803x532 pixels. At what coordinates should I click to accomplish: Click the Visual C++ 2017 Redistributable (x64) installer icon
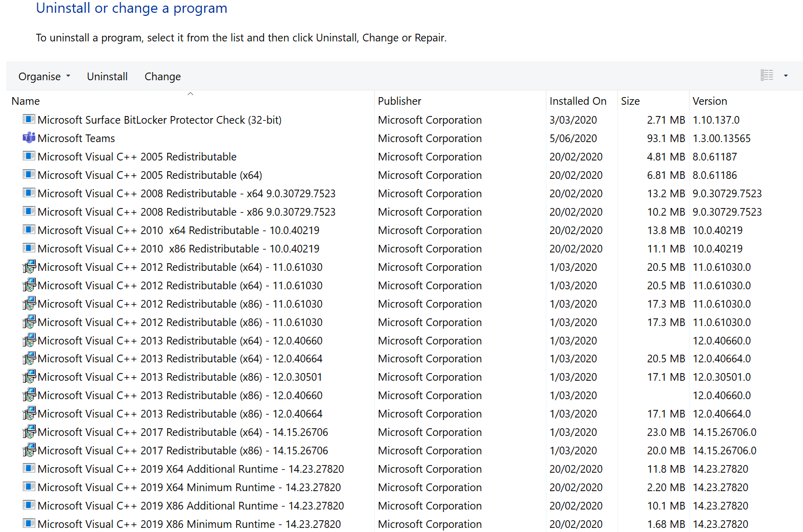(29, 432)
